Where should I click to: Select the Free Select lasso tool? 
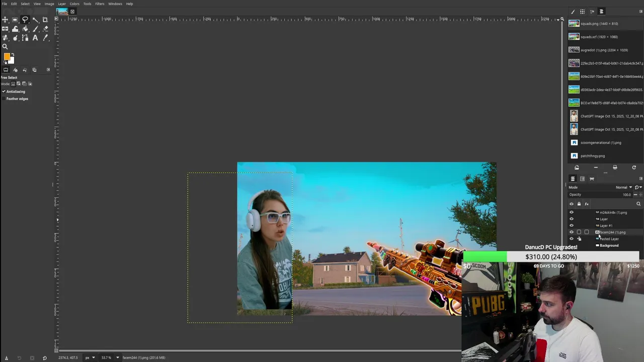tap(25, 20)
